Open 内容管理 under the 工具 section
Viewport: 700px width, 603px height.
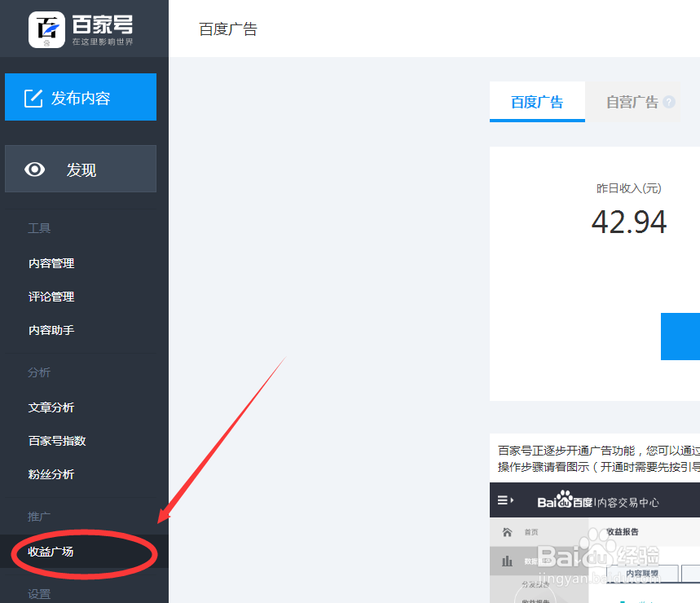[x=51, y=262]
